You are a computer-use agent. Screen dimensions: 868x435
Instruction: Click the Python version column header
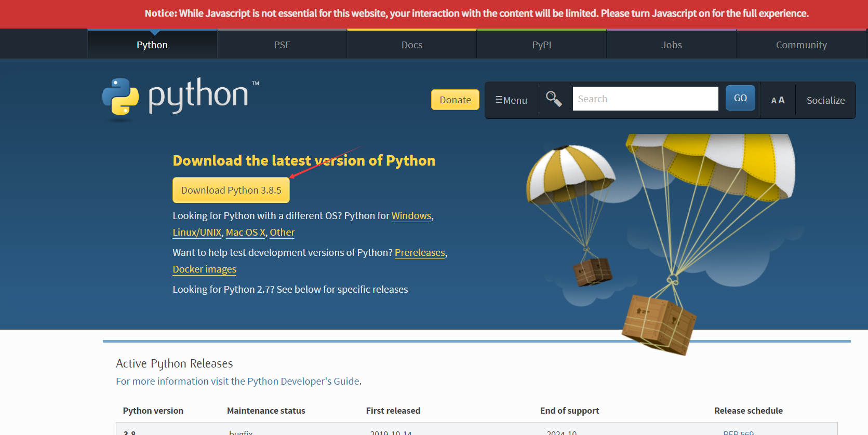point(153,411)
